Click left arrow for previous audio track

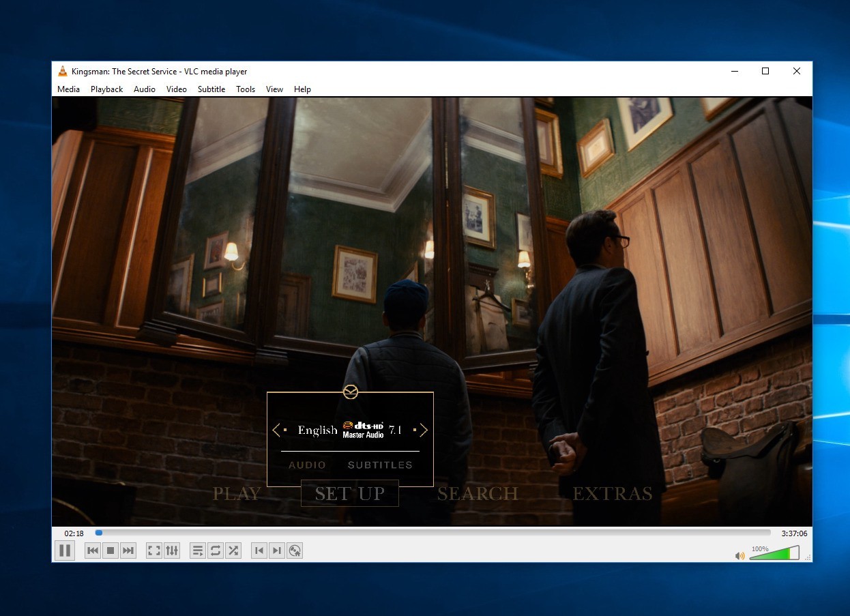276,430
